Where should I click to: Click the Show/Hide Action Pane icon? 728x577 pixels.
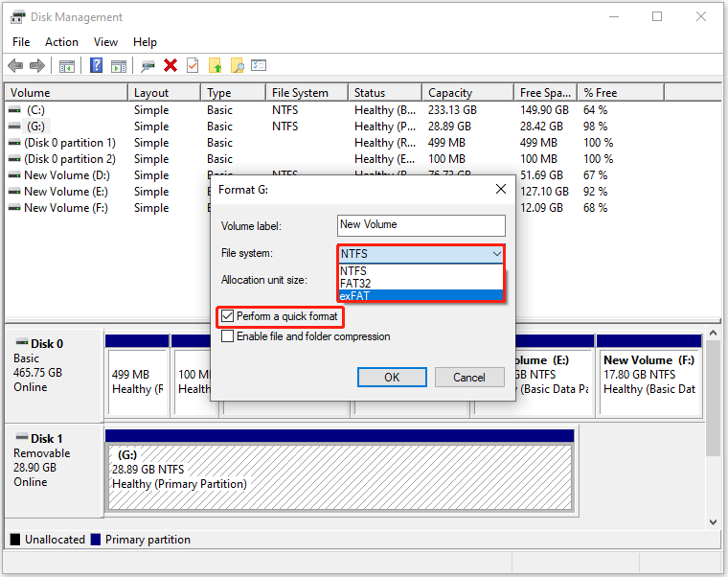pos(119,66)
